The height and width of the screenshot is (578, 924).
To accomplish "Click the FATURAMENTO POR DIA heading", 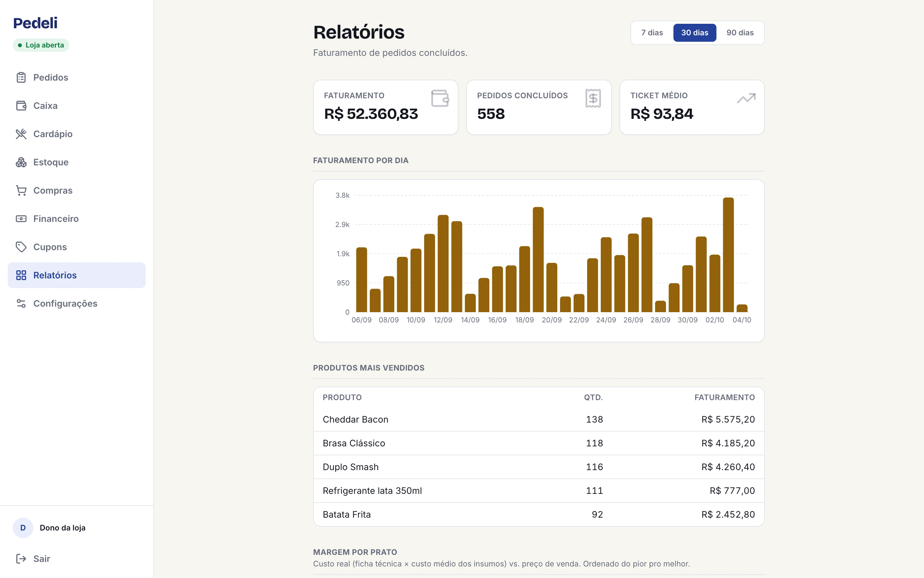I will coord(361,161).
